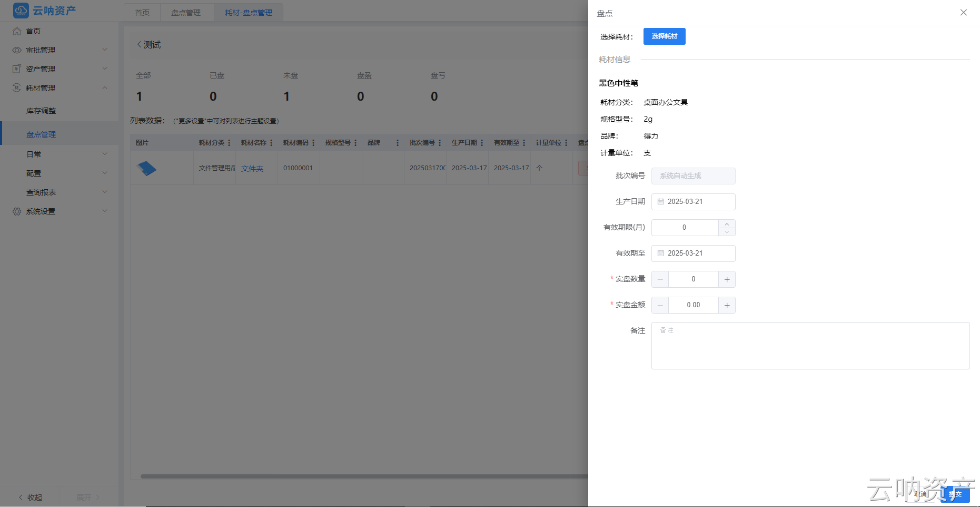Switch to the 盘点管理 tab

[x=187, y=12]
